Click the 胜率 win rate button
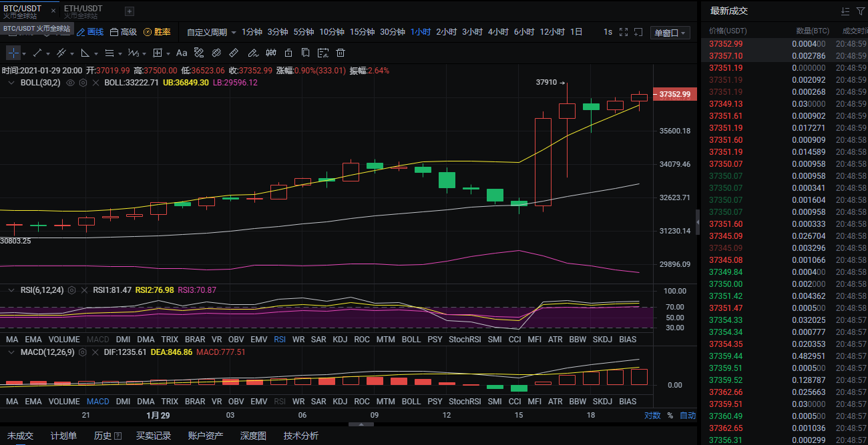Image resolution: width=868 pixels, height=445 pixels. click(157, 32)
